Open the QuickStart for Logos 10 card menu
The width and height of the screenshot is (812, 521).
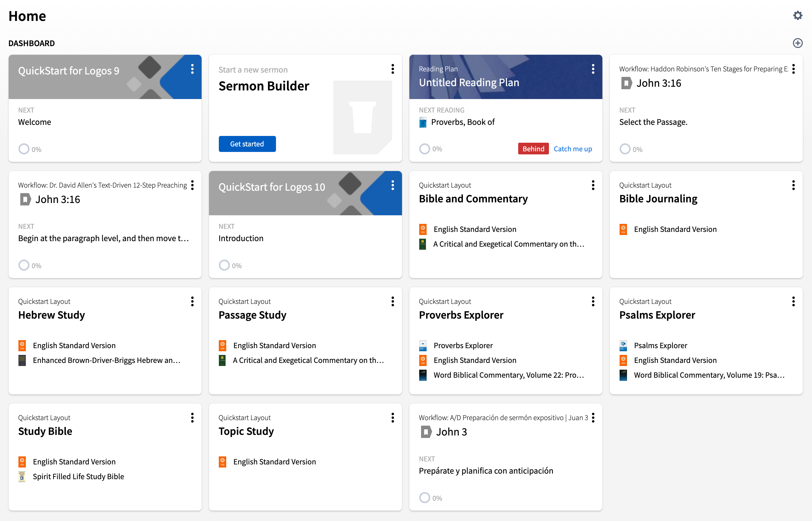click(392, 185)
